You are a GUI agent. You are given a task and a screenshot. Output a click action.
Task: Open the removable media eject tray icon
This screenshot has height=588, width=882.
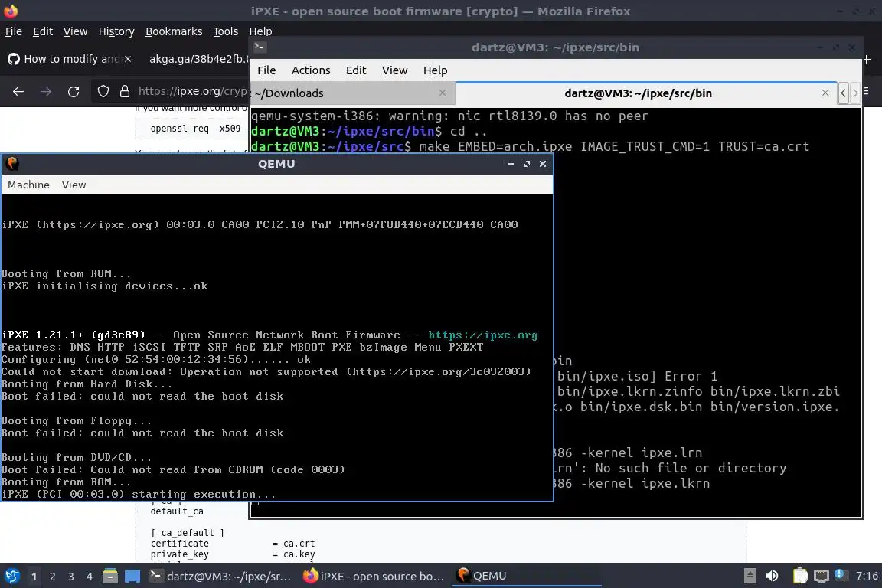pyautogui.click(x=750, y=576)
